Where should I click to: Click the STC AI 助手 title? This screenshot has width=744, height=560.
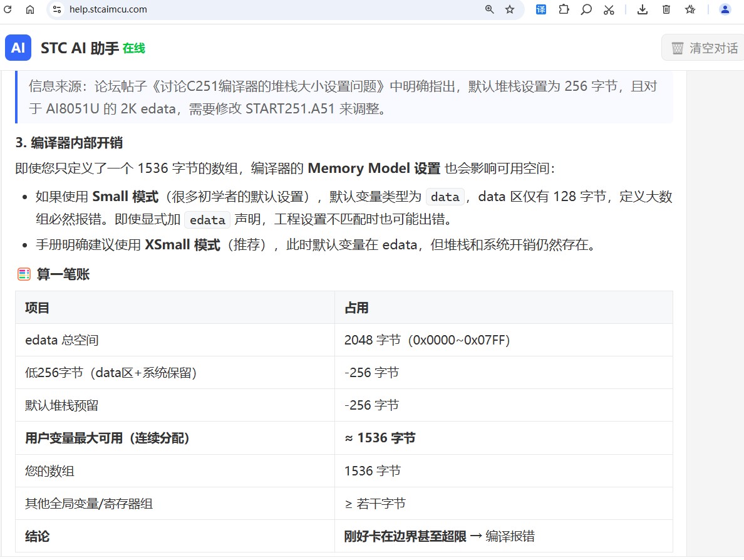80,48
